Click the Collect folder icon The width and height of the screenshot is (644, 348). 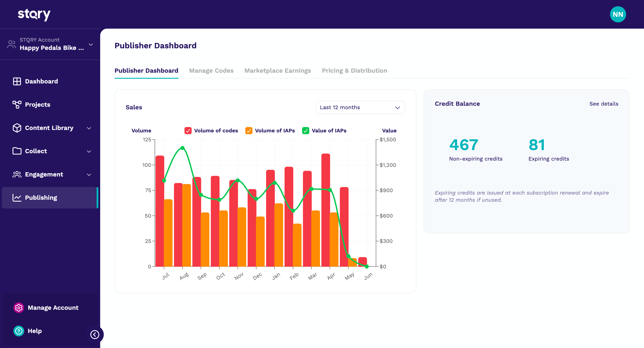pyautogui.click(x=17, y=151)
